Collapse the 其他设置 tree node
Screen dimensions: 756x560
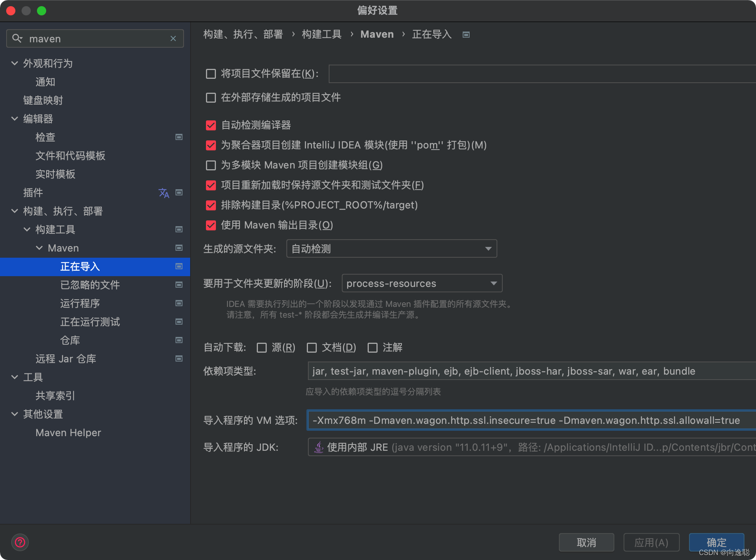[x=15, y=414]
